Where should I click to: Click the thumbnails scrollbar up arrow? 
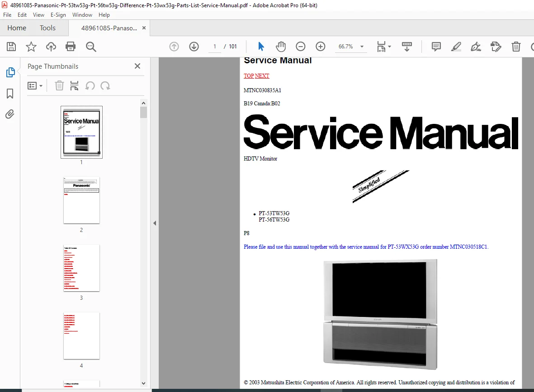pyautogui.click(x=143, y=103)
